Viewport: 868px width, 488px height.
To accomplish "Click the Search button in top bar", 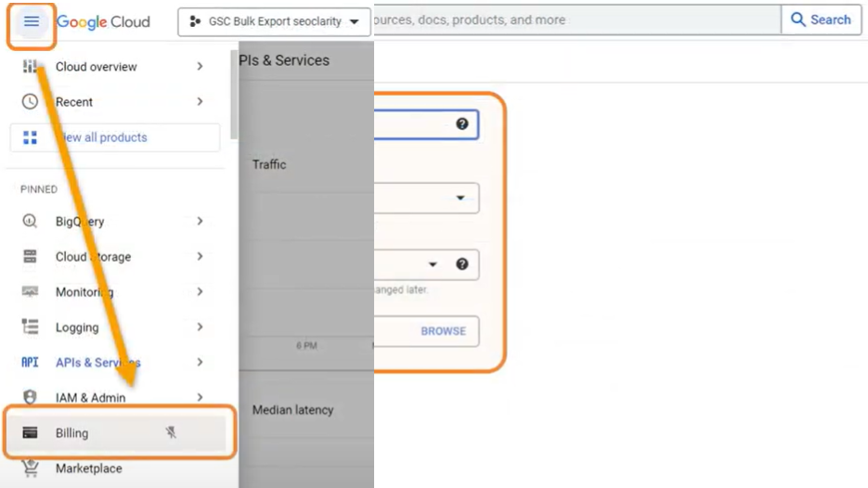I will point(820,19).
